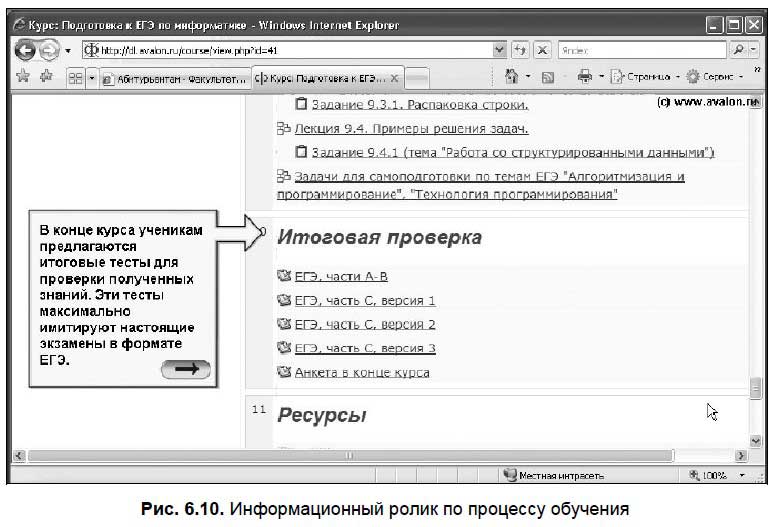776x527 pixels.
Task: Expand the tab list dropdown arrow
Action: [92, 78]
